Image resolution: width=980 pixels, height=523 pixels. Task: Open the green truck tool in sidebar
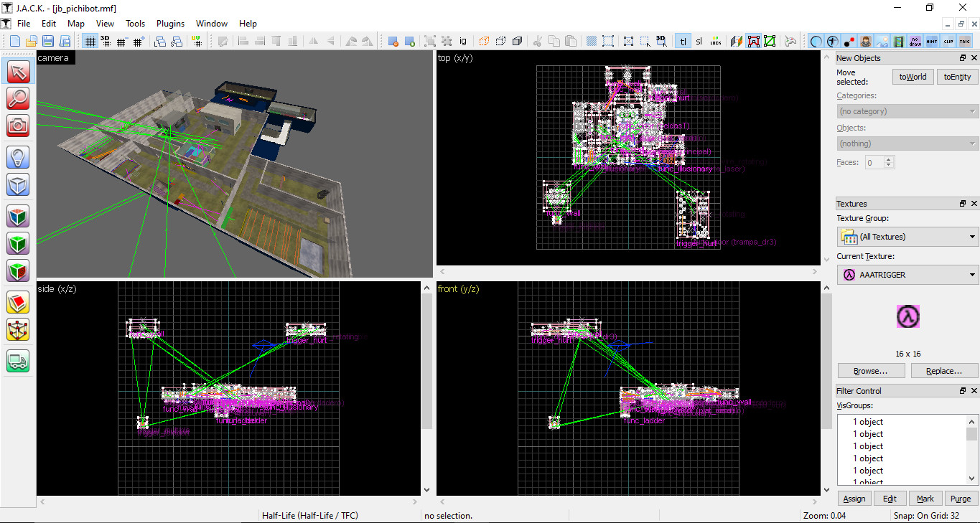click(x=18, y=360)
